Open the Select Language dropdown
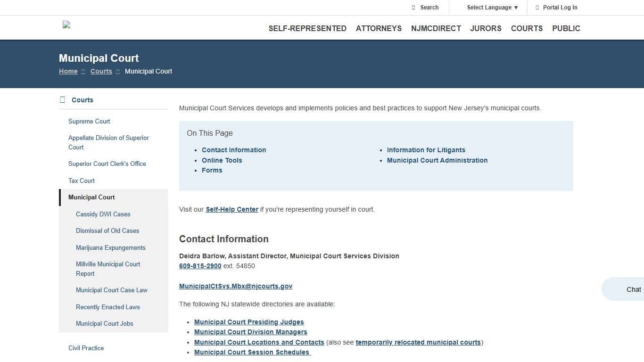Screen dimensions: 644x362 [x=492, y=8]
